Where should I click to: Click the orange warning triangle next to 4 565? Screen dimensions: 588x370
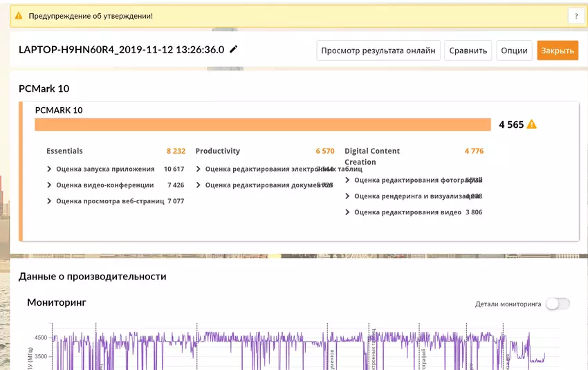531,124
